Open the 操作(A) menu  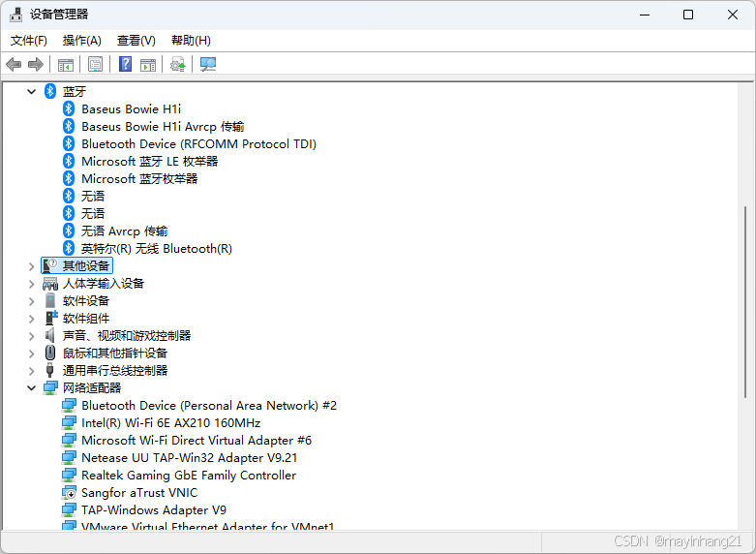point(82,41)
